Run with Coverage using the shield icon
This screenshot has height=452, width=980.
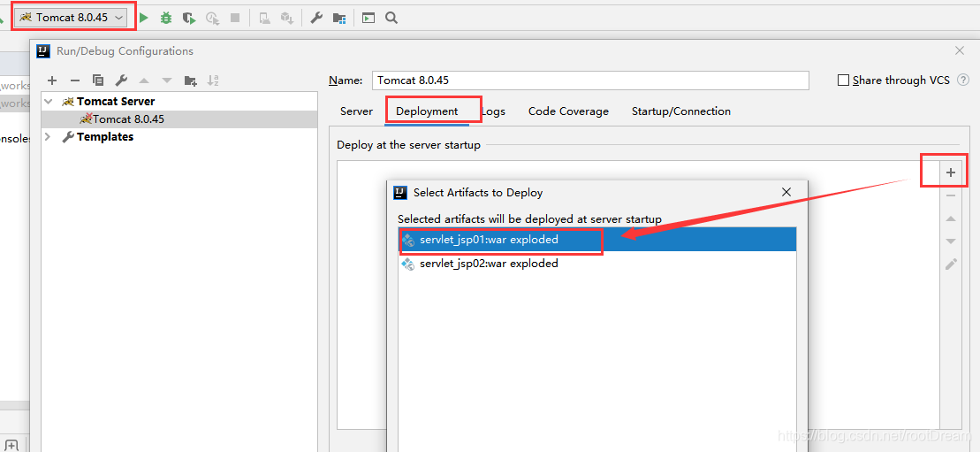pos(189,19)
